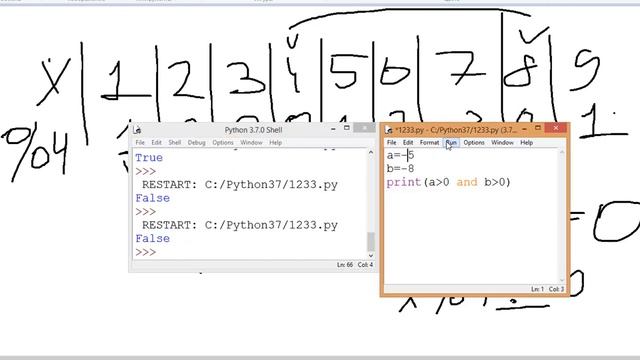
Task: Click scroll-up arrow in 1233.py editor
Action: pyautogui.click(x=562, y=153)
